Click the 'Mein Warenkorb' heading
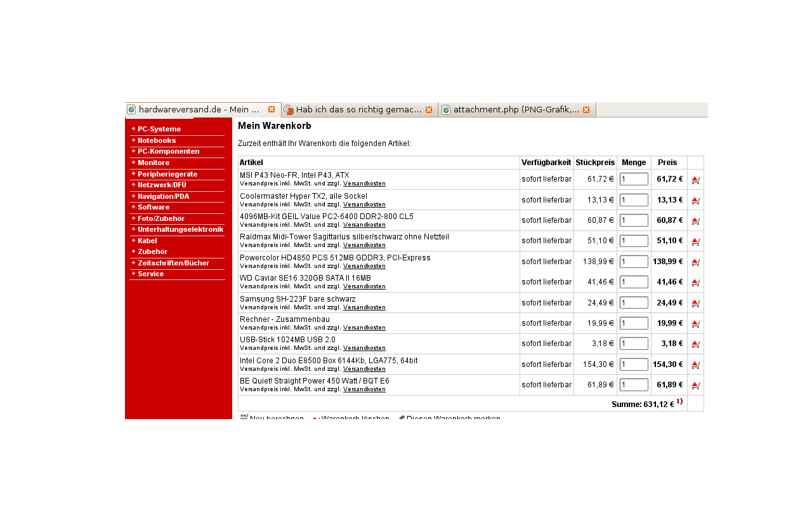Screen dimensions: 812x508 coord(275,126)
